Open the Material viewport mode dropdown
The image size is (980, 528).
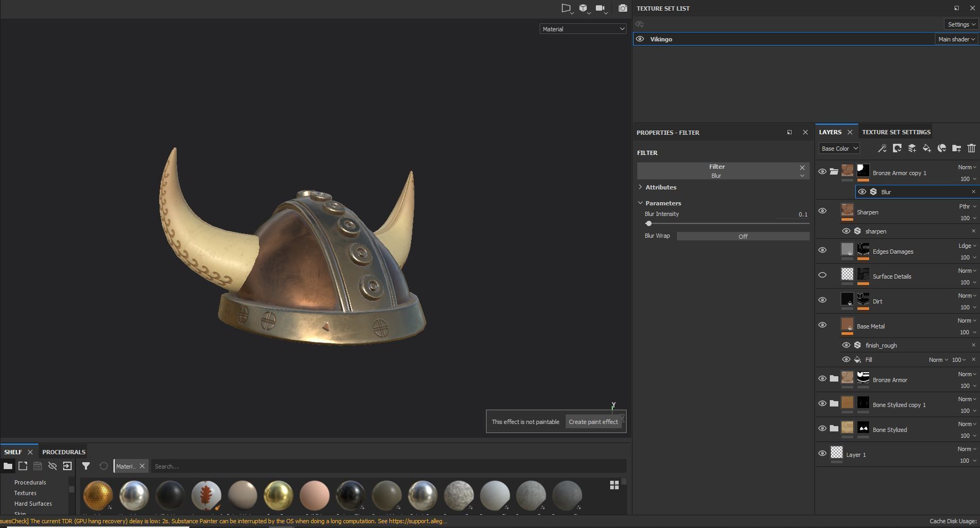[583, 29]
